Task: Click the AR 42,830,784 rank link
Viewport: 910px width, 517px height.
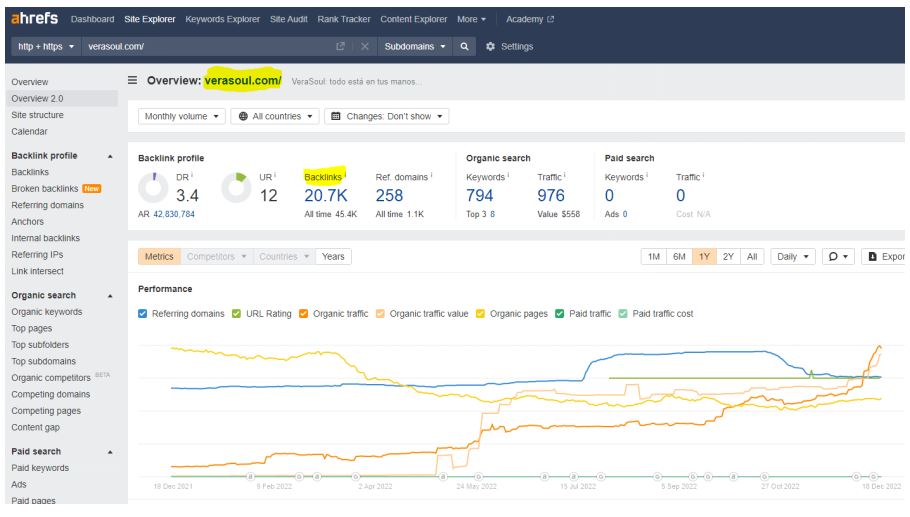Action: pos(174,214)
